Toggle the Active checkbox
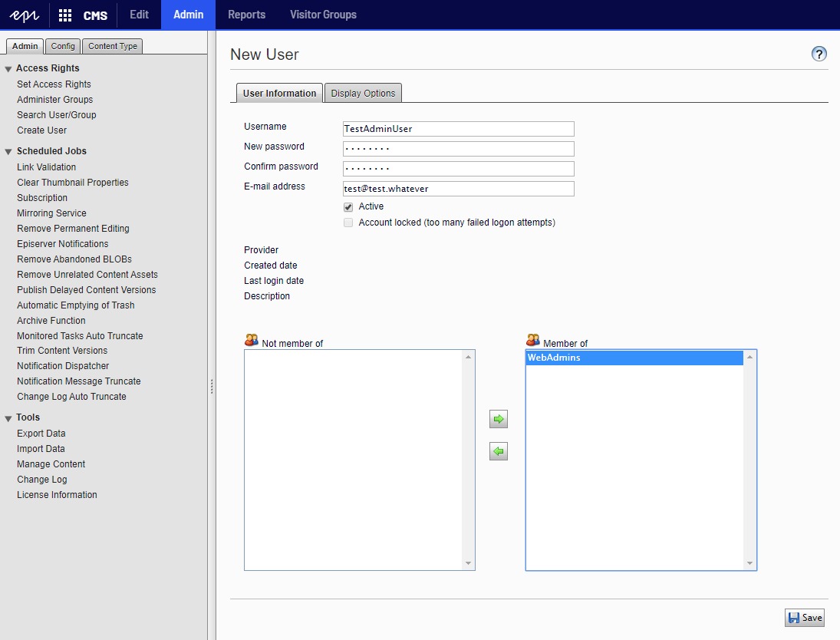This screenshot has width=840, height=640. coord(348,207)
